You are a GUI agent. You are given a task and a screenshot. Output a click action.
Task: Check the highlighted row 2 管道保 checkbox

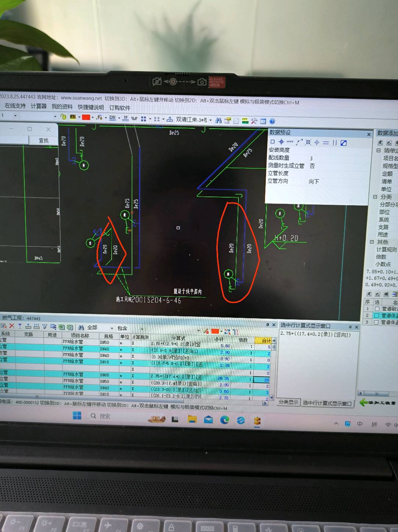tap(377, 316)
